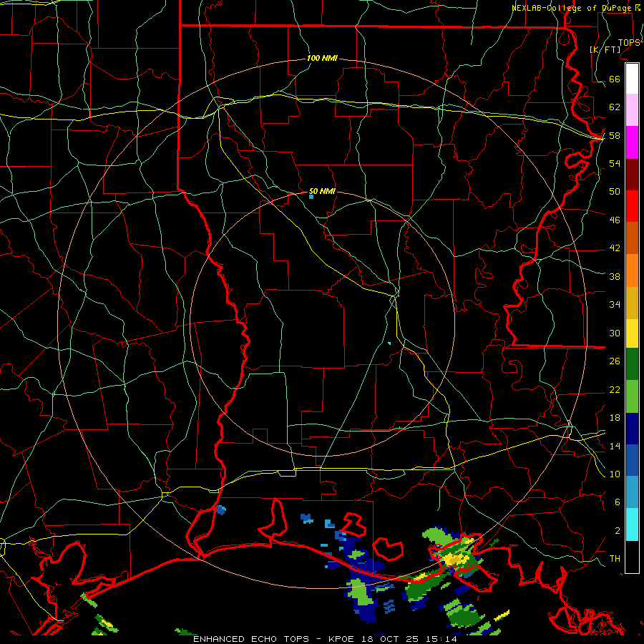This screenshot has height=644, width=644.
Task: Pick the navy legend swatch
Action: click(x=632, y=429)
